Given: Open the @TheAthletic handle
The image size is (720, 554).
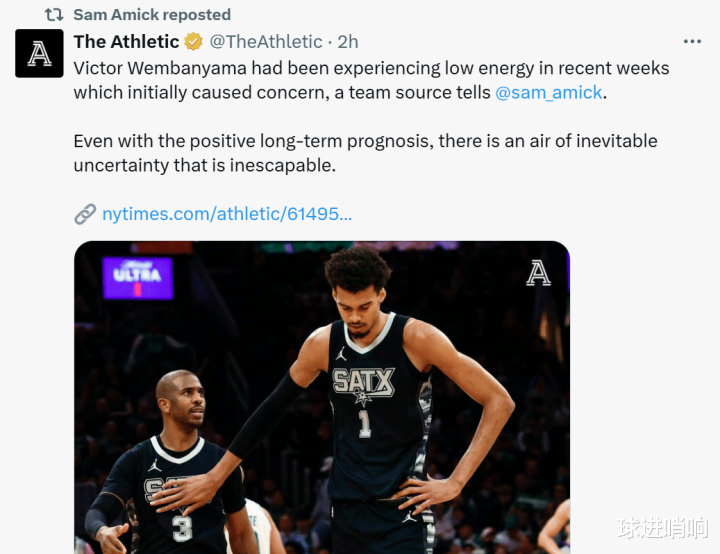Looking at the screenshot, I should click(266, 42).
